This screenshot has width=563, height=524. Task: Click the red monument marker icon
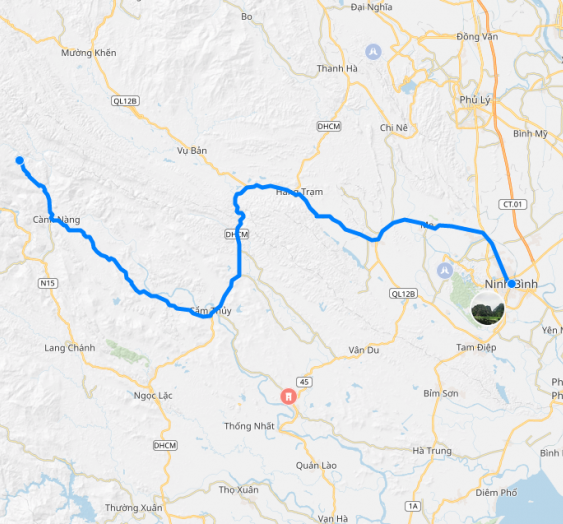pyautogui.click(x=288, y=397)
